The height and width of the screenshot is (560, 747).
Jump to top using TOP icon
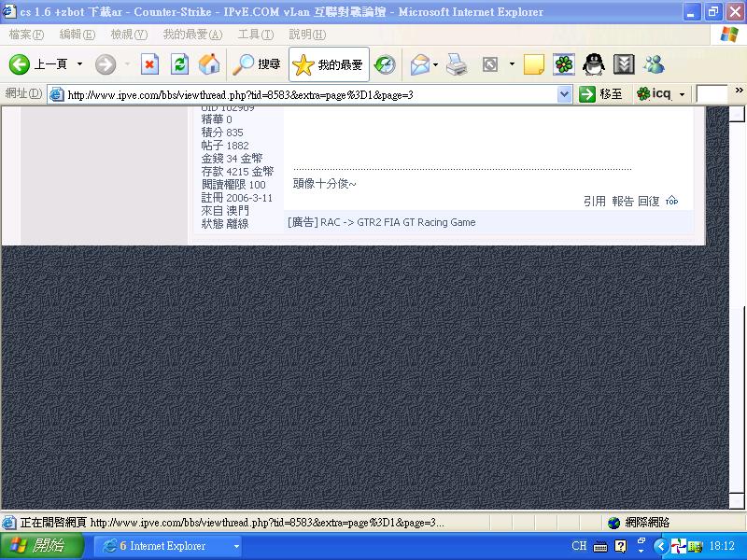671,201
